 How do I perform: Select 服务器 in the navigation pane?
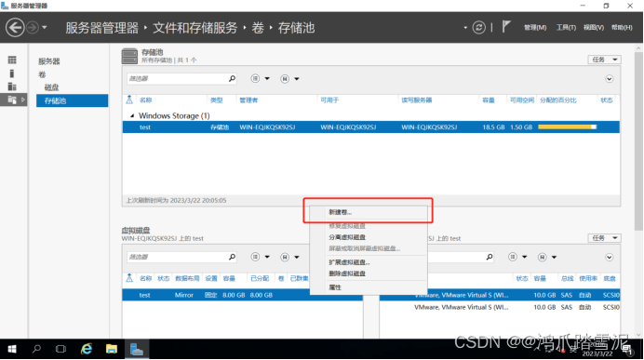click(x=49, y=61)
